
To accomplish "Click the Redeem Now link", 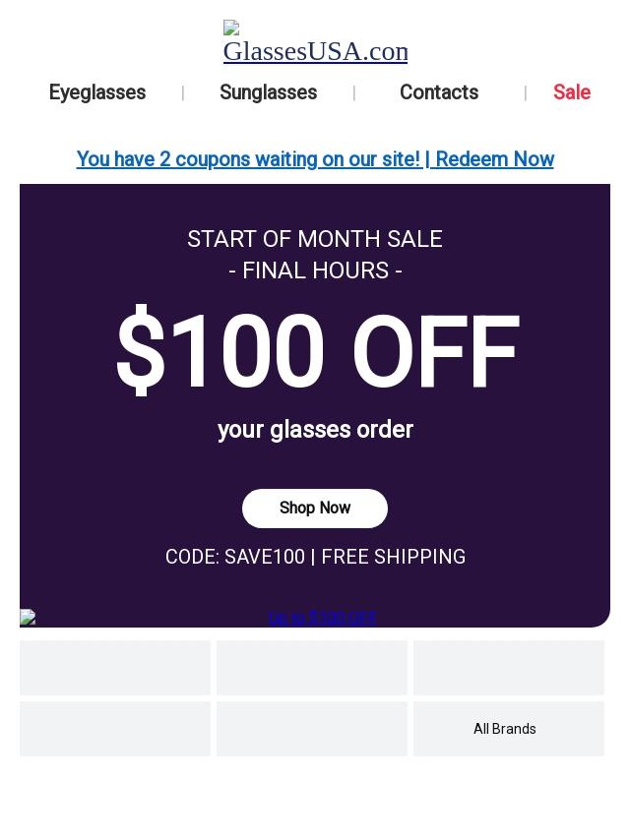I will point(495,159).
